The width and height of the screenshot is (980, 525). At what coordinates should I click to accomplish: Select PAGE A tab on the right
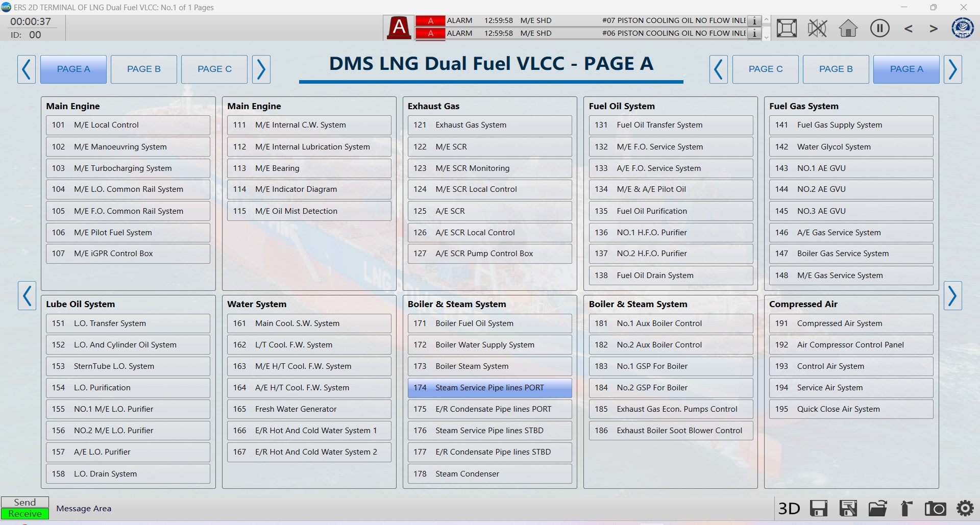point(906,69)
